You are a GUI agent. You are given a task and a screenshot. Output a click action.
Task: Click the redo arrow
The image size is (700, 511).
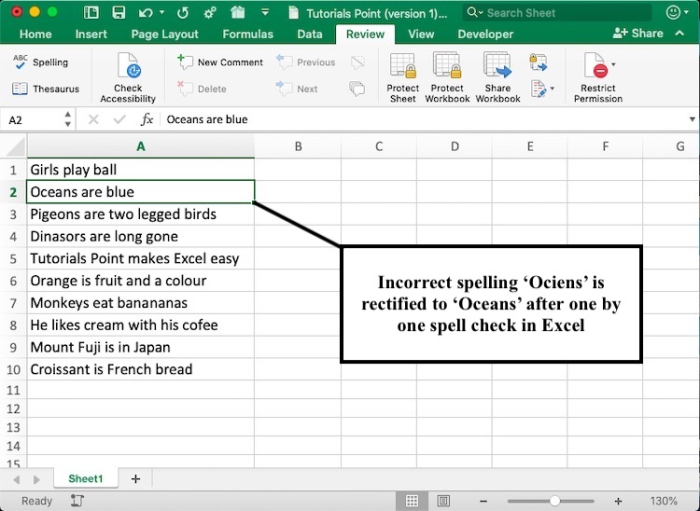pos(182,12)
